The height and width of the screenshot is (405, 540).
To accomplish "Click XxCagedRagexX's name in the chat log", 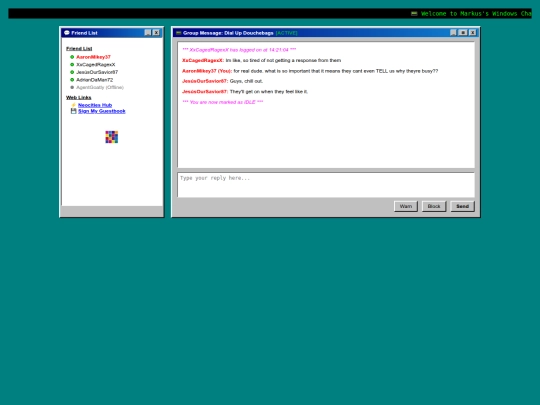I will 203,60.
